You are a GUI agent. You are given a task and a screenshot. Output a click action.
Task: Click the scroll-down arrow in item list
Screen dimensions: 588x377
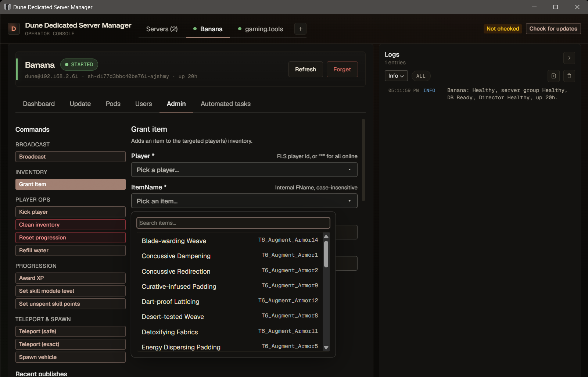coord(326,348)
